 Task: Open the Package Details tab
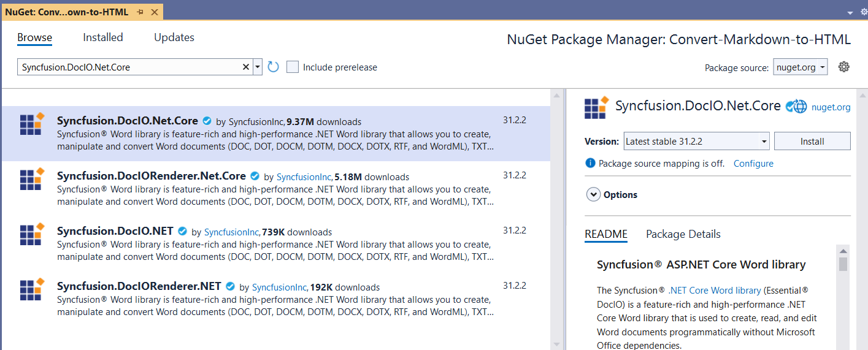pyautogui.click(x=683, y=234)
